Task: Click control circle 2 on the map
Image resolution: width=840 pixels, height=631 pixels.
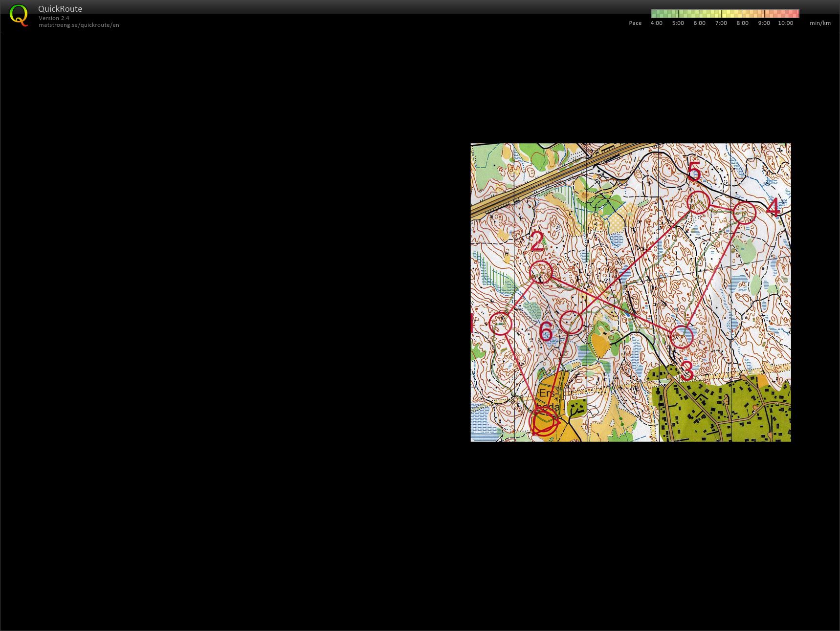Action: tap(541, 272)
